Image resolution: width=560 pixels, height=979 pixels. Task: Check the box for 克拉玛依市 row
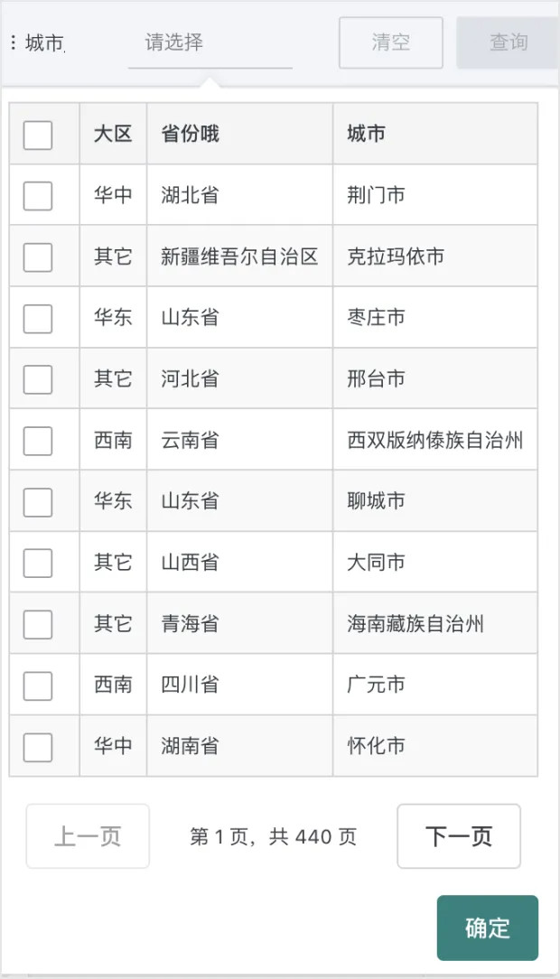click(38, 256)
